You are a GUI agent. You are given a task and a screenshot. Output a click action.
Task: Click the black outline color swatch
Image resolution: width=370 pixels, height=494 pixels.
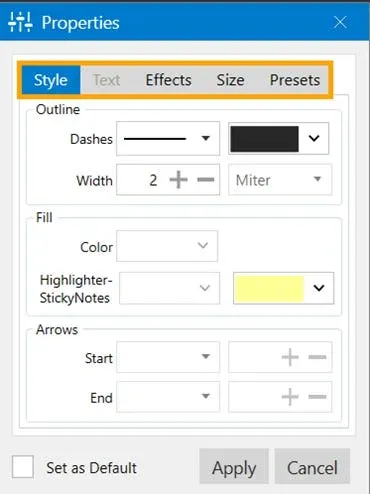[264, 139]
